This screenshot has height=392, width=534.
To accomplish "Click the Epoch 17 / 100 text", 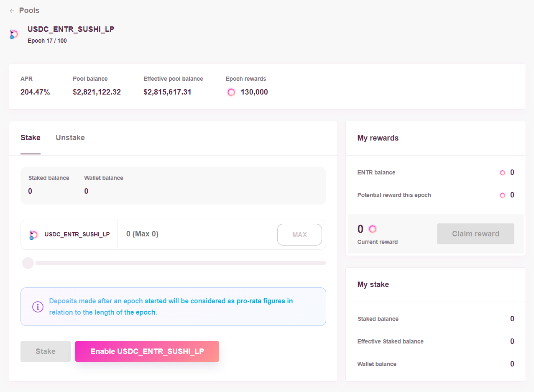I will click(x=47, y=41).
